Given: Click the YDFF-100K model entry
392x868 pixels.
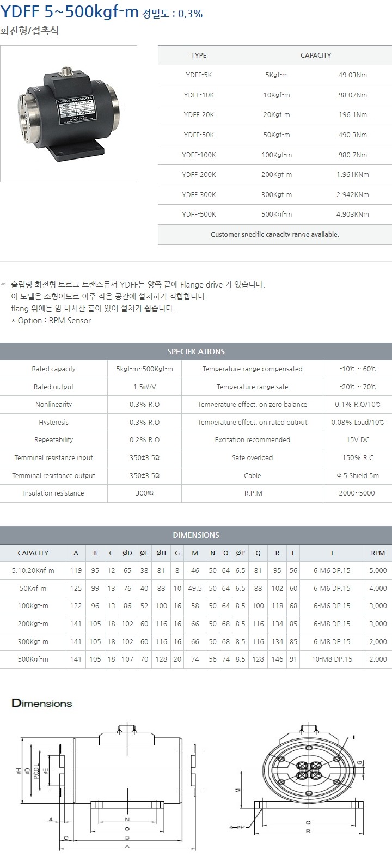Looking at the screenshot, I should coord(199,155).
